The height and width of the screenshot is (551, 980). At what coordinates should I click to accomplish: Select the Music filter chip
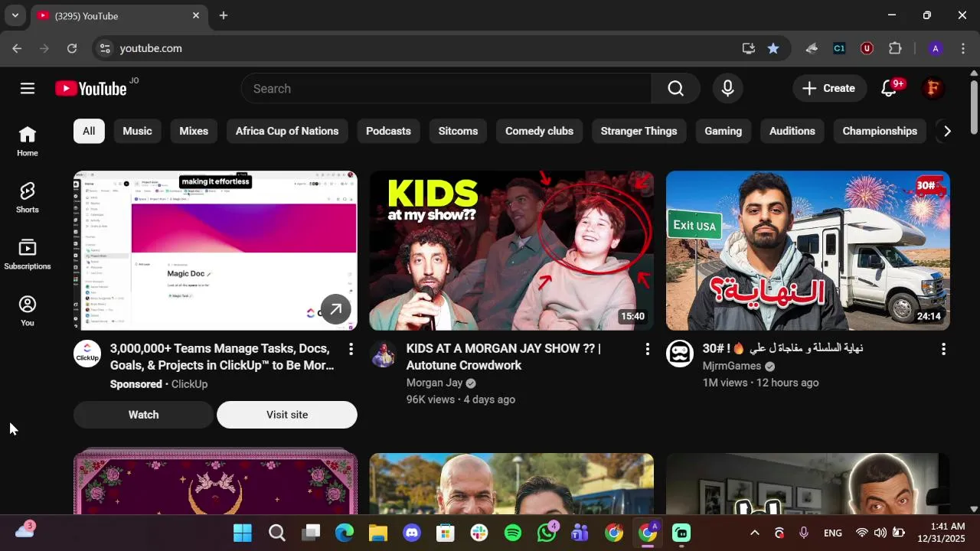point(137,131)
